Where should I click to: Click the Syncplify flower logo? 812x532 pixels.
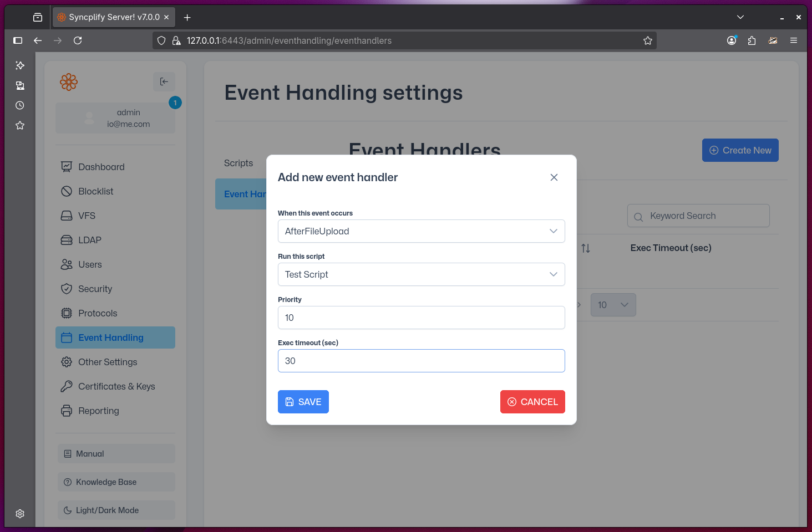[x=69, y=81]
